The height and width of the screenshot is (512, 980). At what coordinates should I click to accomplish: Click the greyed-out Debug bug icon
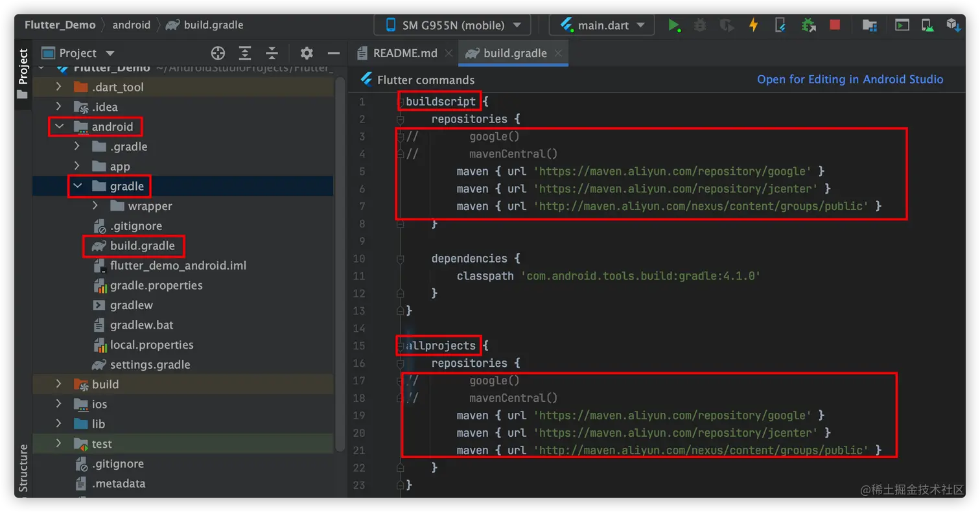click(700, 25)
